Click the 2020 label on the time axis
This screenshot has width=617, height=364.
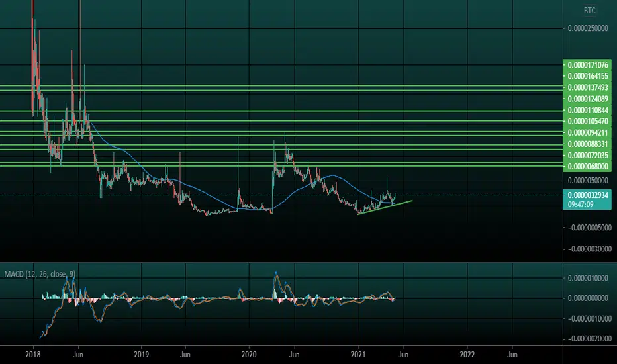click(249, 355)
